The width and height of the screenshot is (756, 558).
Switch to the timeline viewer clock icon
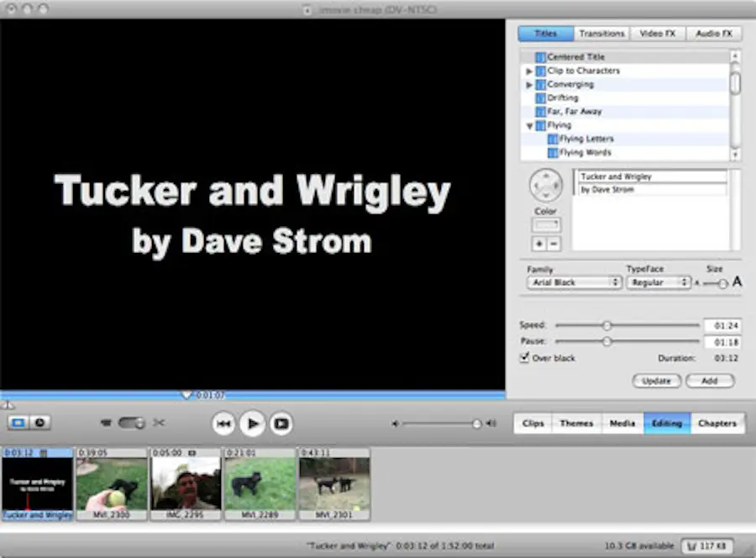(39, 423)
